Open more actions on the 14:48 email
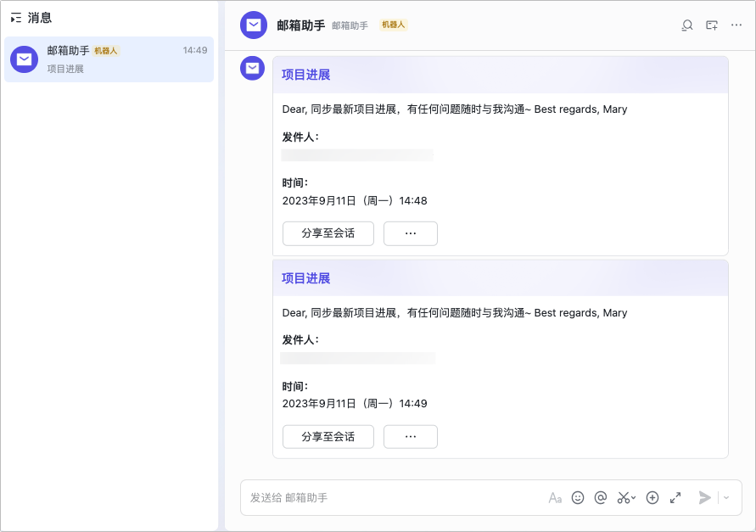Image resolution: width=756 pixels, height=532 pixels. 411,233
